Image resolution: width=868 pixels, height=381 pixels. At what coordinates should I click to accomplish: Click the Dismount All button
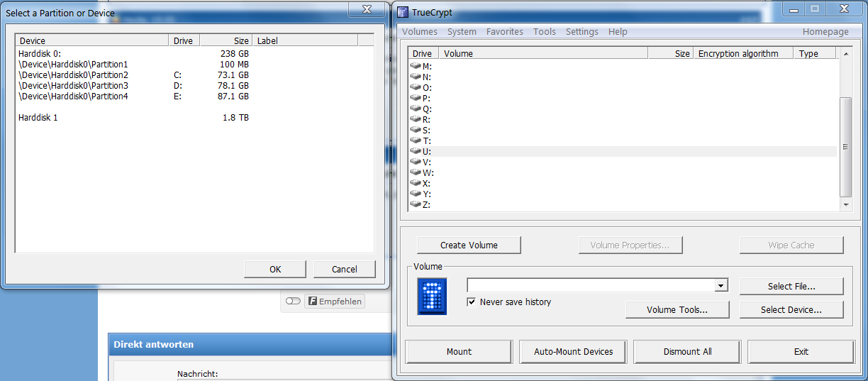687,351
